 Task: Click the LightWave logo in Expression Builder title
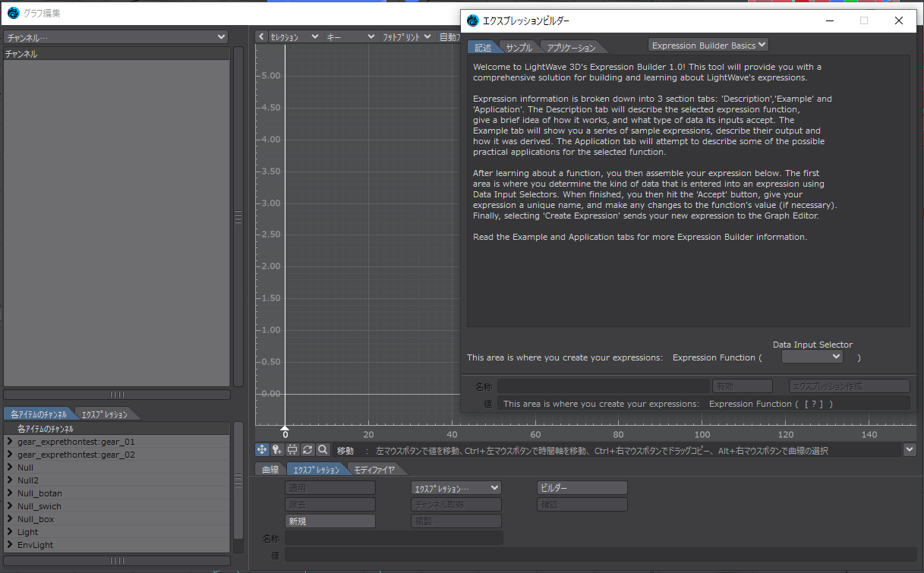[x=473, y=20]
